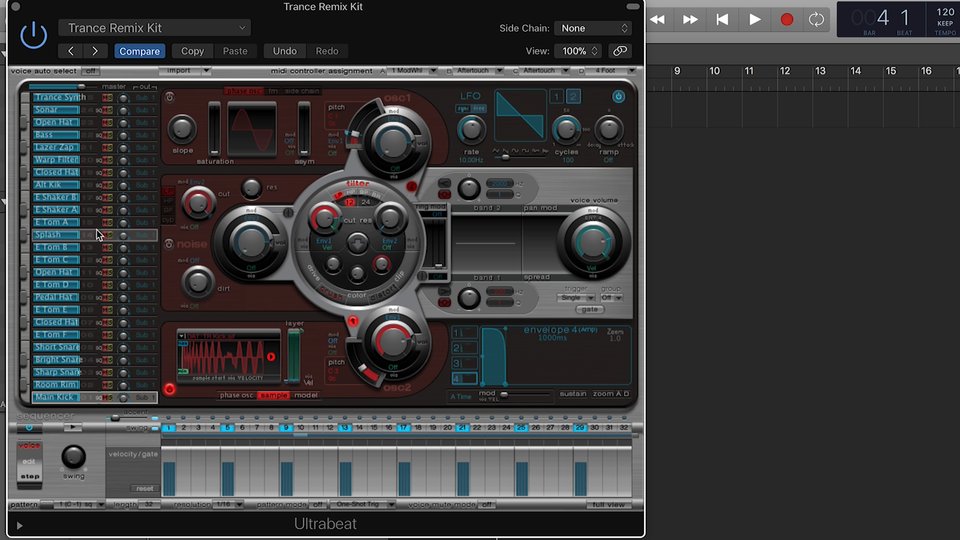
Task: Open the pattern selection dropdown
Action: 78,504
